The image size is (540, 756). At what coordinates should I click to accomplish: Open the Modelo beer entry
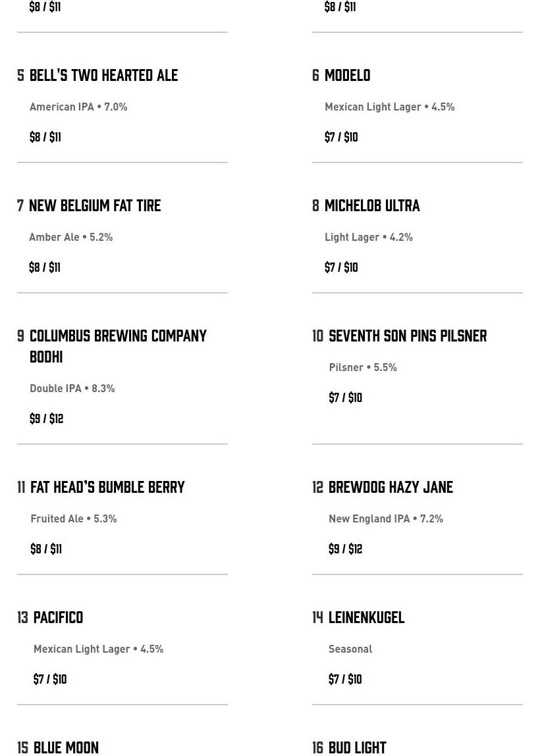click(x=348, y=75)
